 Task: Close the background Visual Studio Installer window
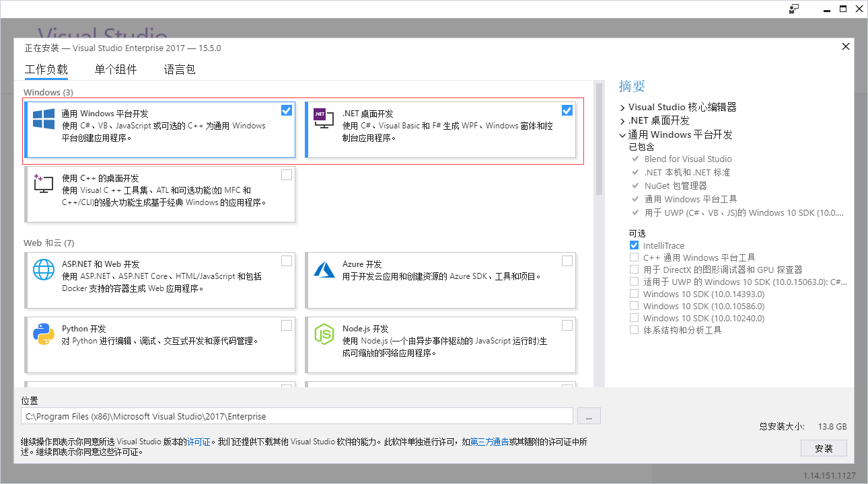coord(861,9)
